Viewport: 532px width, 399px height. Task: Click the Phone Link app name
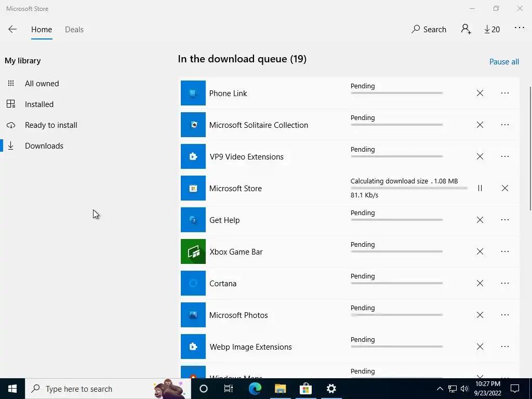(228, 94)
